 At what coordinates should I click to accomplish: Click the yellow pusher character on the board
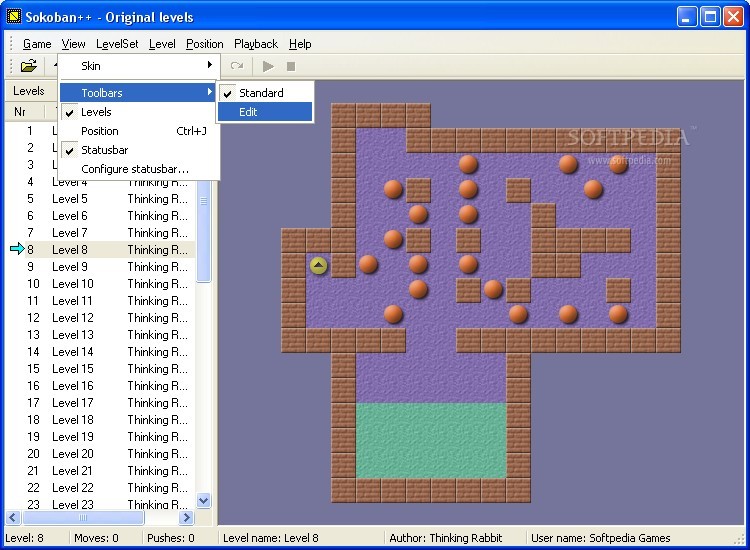[x=319, y=265]
